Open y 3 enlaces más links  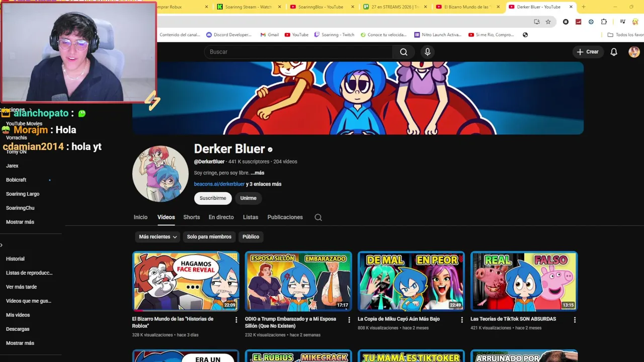pos(264,184)
